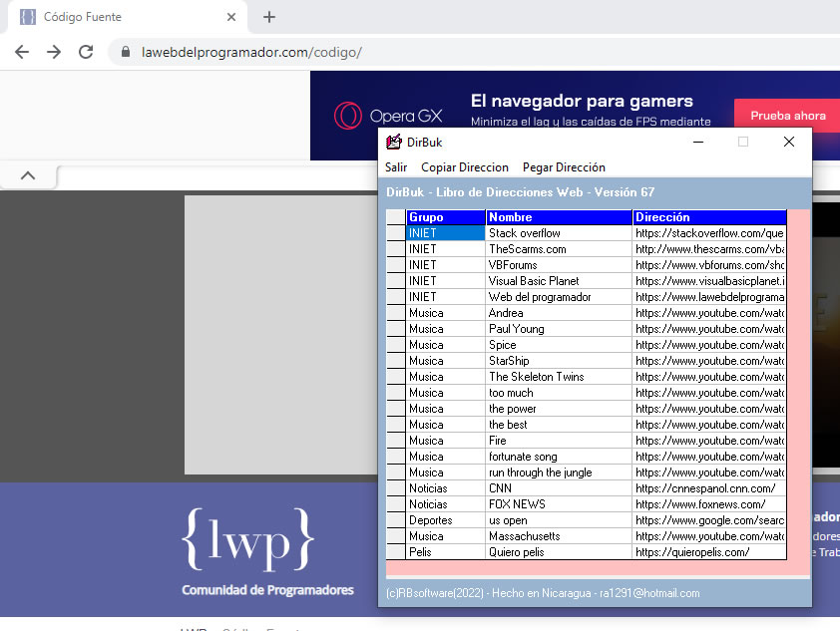Select the StarShip entry

560,361
